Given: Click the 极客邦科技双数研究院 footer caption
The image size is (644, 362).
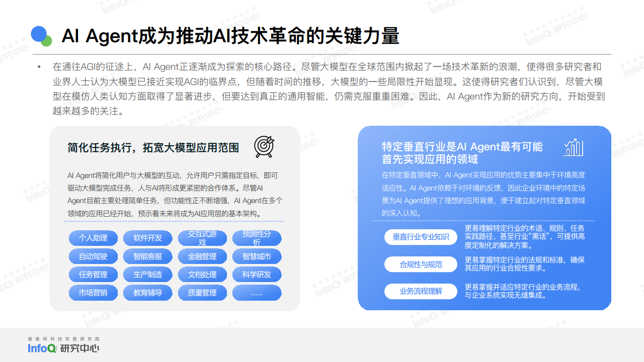Looking at the screenshot, I should tap(64, 339).
